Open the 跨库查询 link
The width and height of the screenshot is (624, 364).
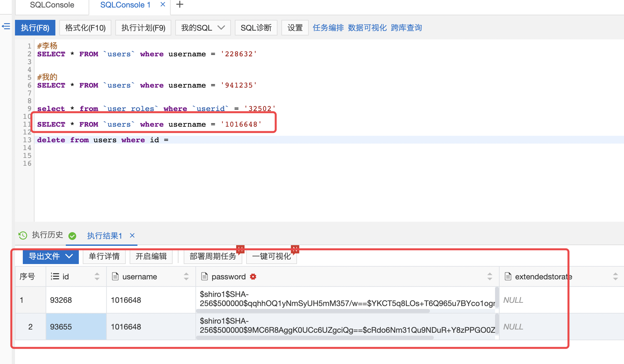pos(406,28)
